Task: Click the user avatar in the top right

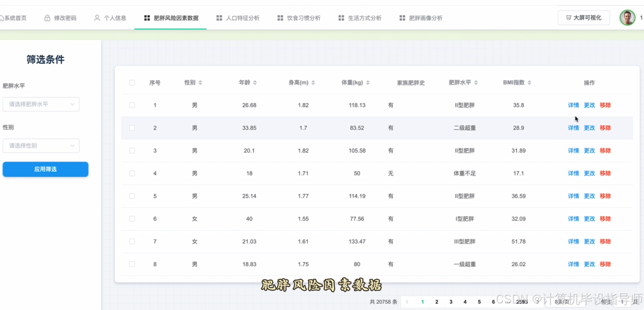Action: click(x=627, y=17)
